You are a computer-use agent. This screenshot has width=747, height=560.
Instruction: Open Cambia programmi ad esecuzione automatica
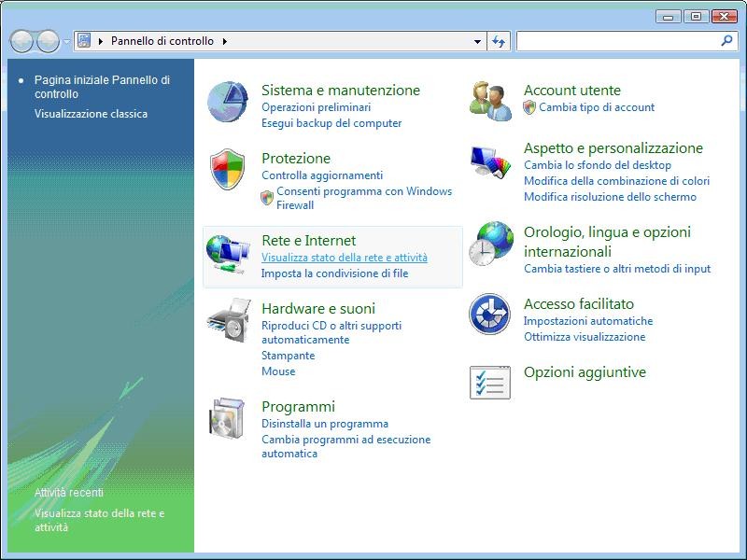[x=345, y=446]
